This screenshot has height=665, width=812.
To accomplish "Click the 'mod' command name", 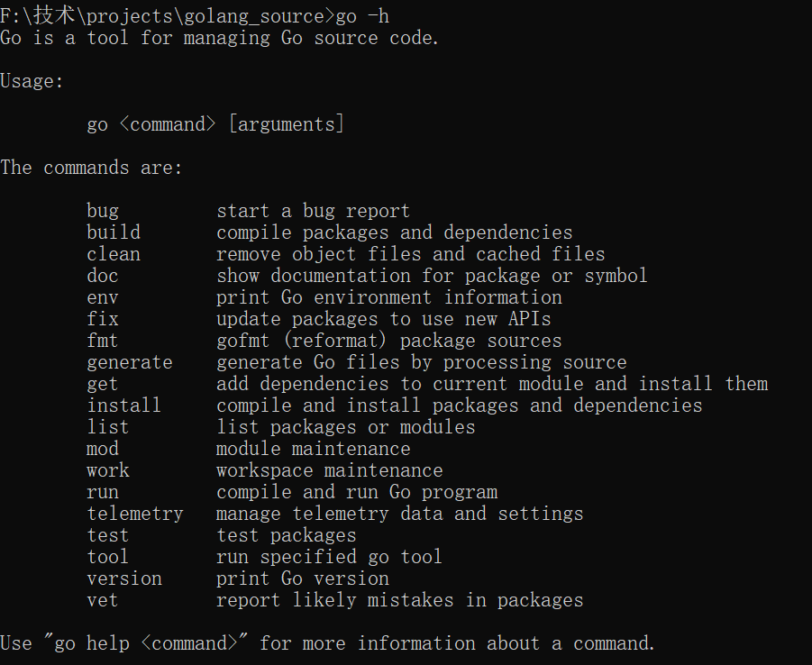I will [103, 449].
